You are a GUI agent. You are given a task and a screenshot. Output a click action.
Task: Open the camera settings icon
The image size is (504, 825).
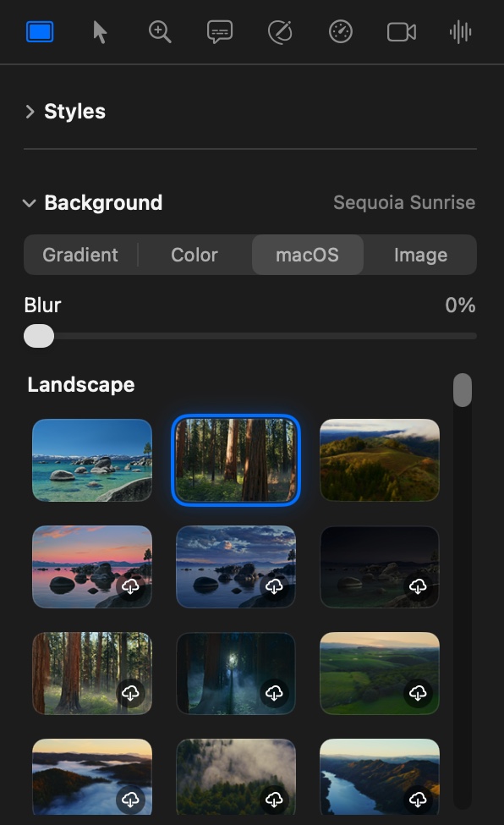pos(402,32)
